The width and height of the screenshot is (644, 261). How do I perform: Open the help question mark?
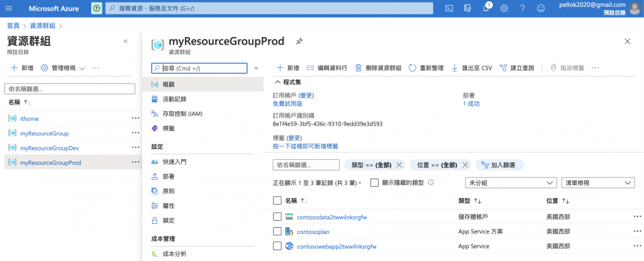[x=523, y=8]
